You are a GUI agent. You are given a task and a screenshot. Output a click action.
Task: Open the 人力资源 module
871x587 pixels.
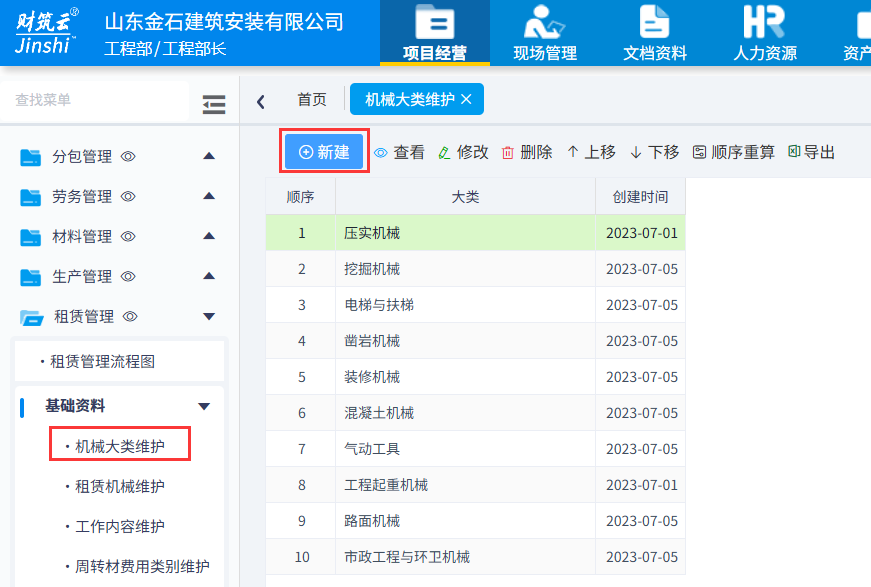coord(764,33)
